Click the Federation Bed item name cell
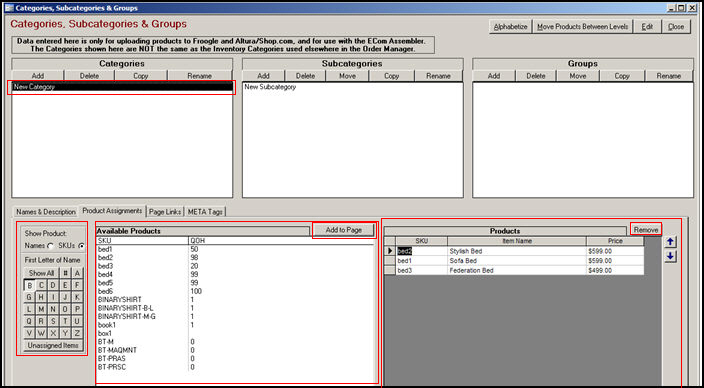This screenshot has height=388, width=704. coord(516,270)
